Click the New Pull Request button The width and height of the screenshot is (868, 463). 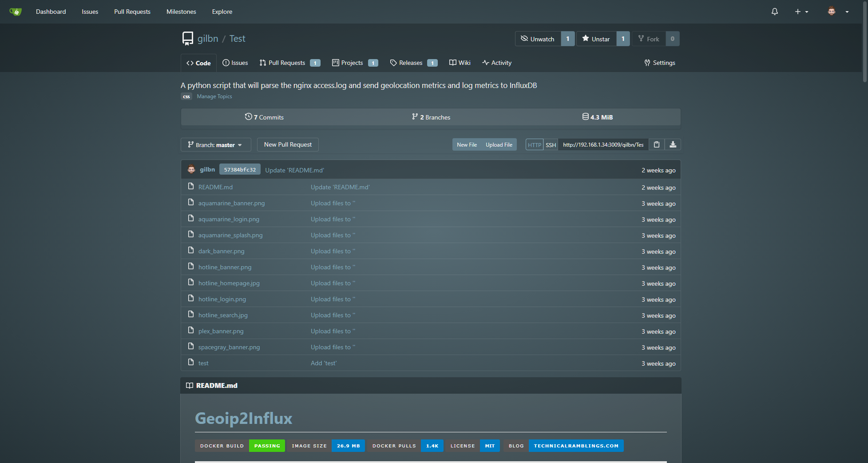pyautogui.click(x=288, y=144)
